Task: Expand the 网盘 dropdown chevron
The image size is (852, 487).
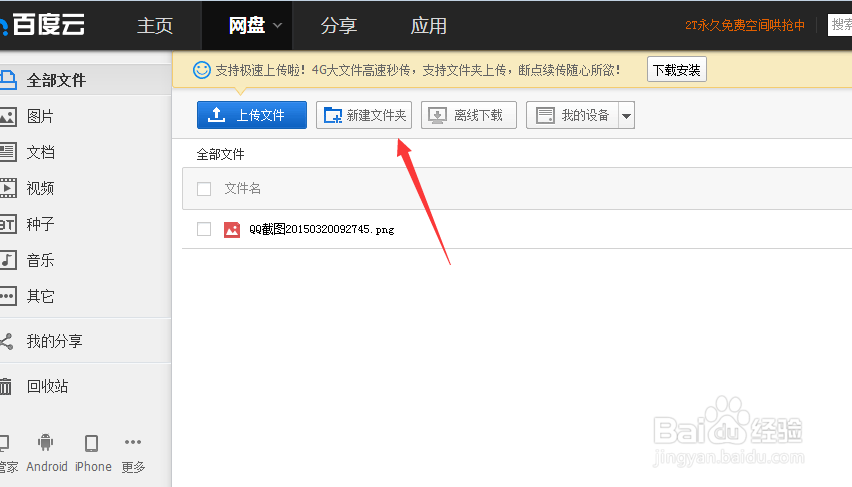Action: click(x=278, y=26)
